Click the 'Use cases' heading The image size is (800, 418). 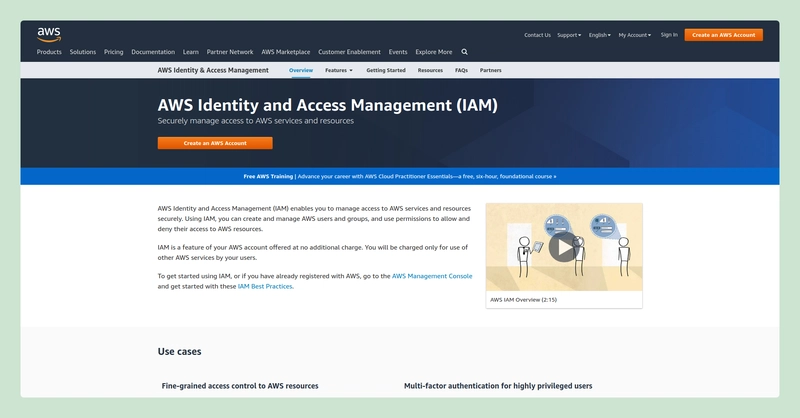pos(179,352)
